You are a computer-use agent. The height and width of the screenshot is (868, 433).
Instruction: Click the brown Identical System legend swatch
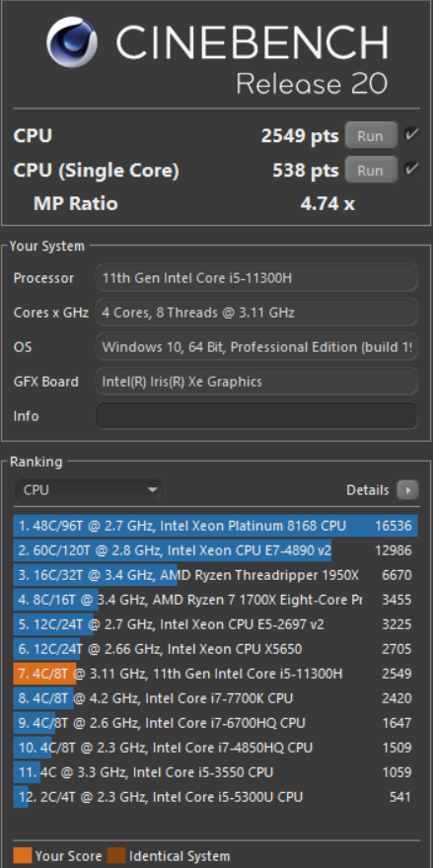(x=116, y=856)
